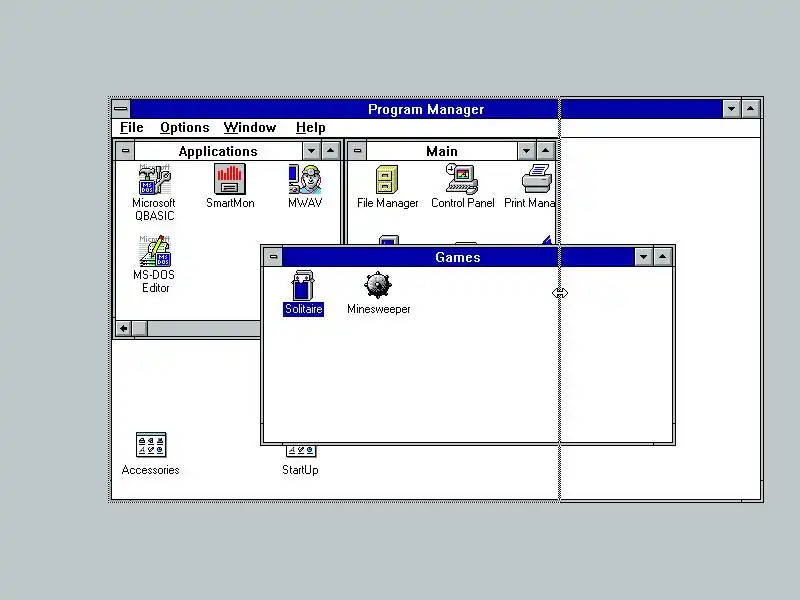Click the File Manager label text
This screenshot has width=800, height=600.
388,203
